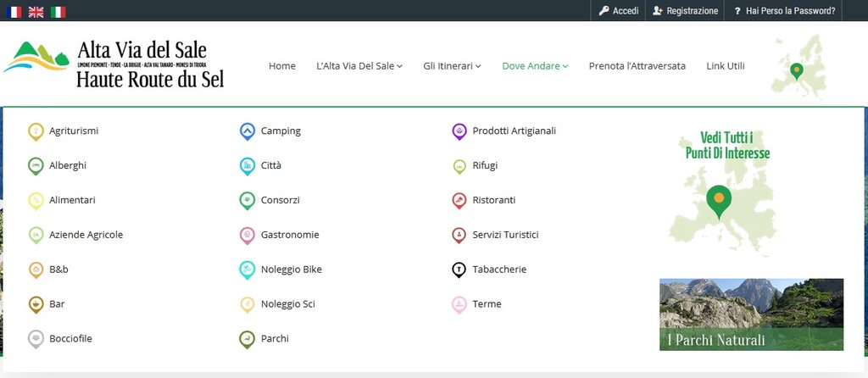Image resolution: width=868 pixels, height=378 pixels.
Task: Open Prenota l'Attraversata menu item
Action: (x=637, y=66)
